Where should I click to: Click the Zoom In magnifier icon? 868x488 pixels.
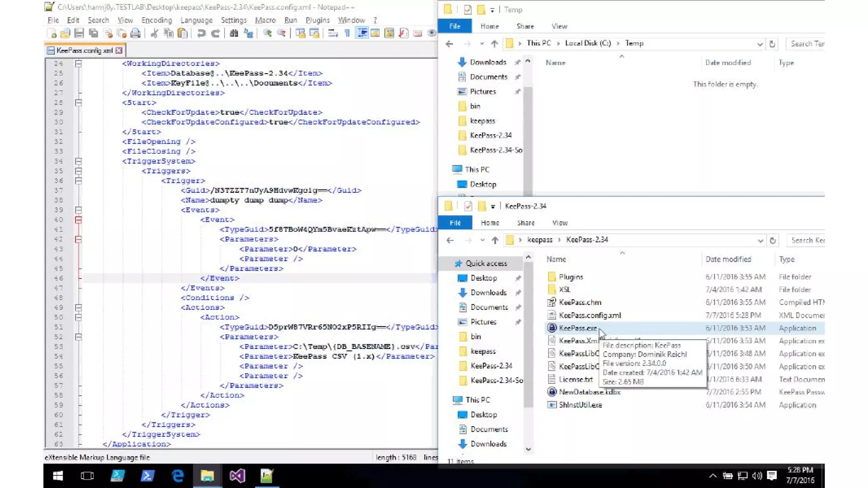click(267, 33)
